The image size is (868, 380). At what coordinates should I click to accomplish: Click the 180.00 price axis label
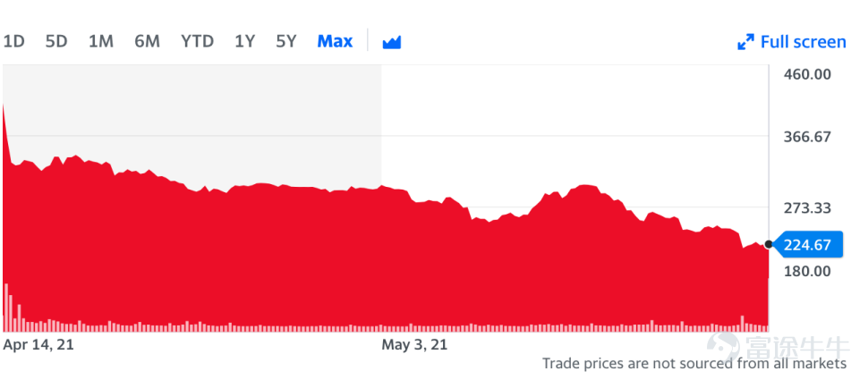coord(807,271)
